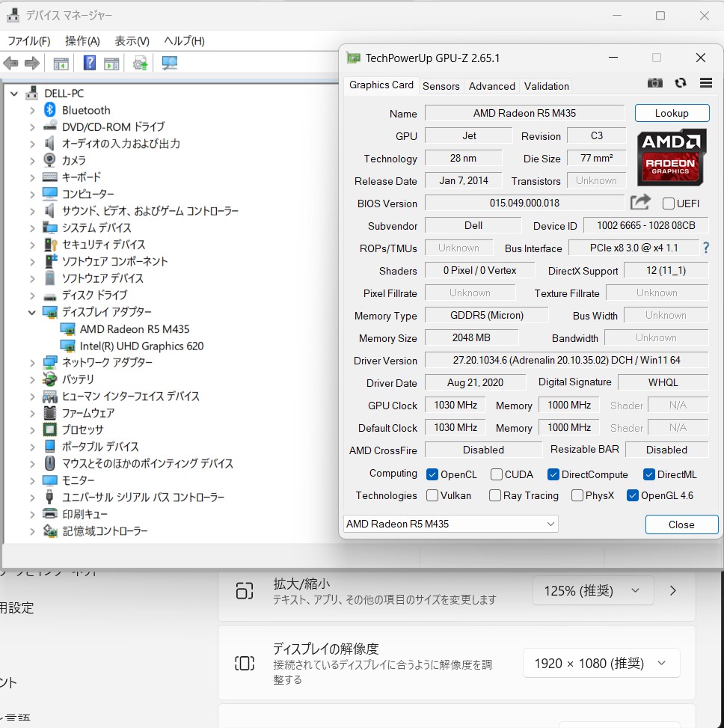This screenshot has height=728, width=724.
Task: Open the 125% (推奨) scale dropdown
Action: click(x=593, y=590)
